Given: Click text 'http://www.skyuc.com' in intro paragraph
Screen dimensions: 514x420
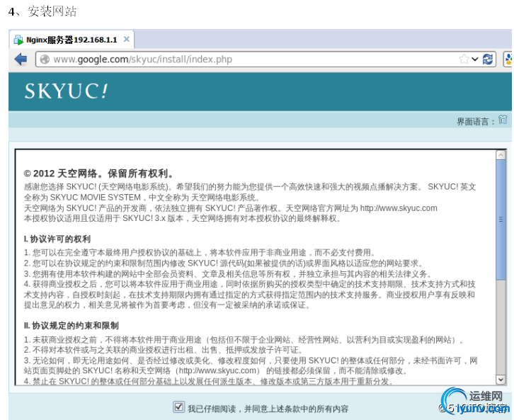Looking at the screenshot, I should click(399, 208).
